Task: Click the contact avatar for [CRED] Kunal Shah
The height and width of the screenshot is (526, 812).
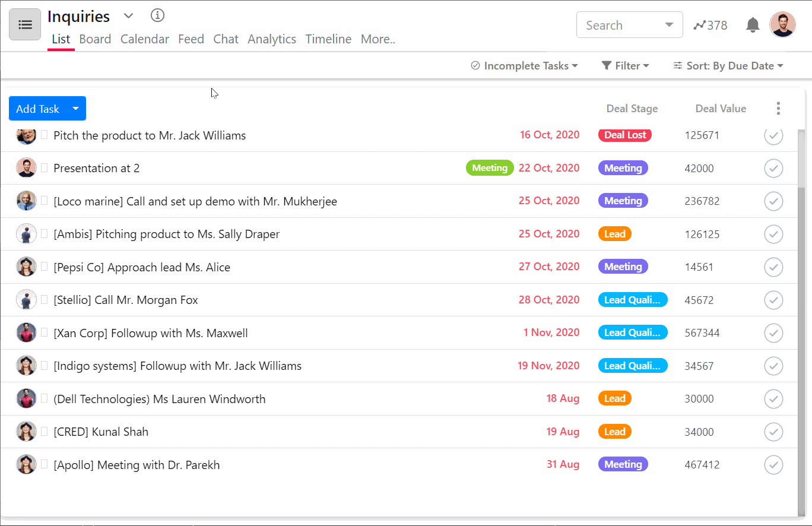Action: pos(26,432)
